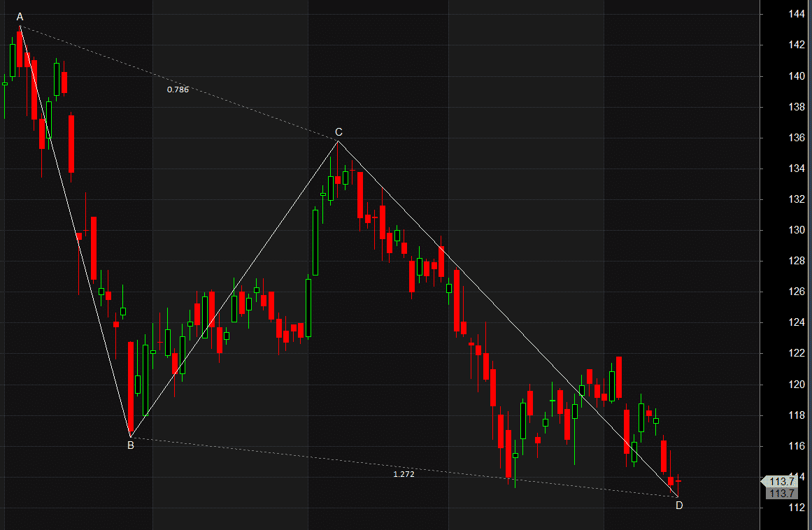The width and height of the screenshot is (812, 530).
Task: Select the solid AB trend line segment
Action: [x=75, y=231]
